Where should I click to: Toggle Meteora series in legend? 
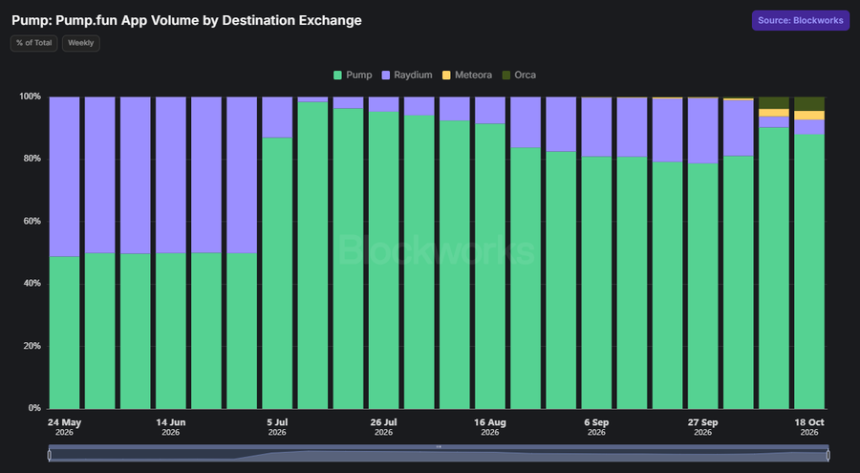[467, 75]
